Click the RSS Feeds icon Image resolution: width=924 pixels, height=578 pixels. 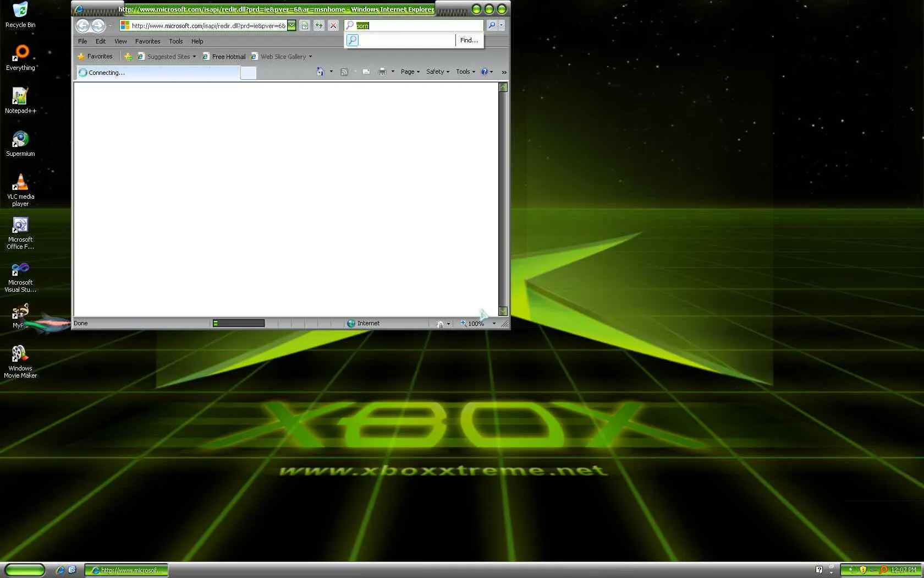[x=344, y=72]
